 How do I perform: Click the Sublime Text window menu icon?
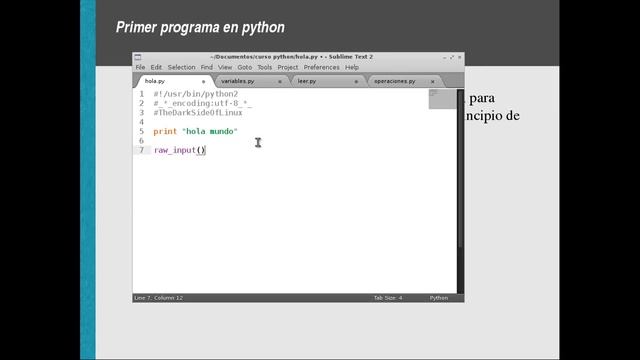click(138, 57)
